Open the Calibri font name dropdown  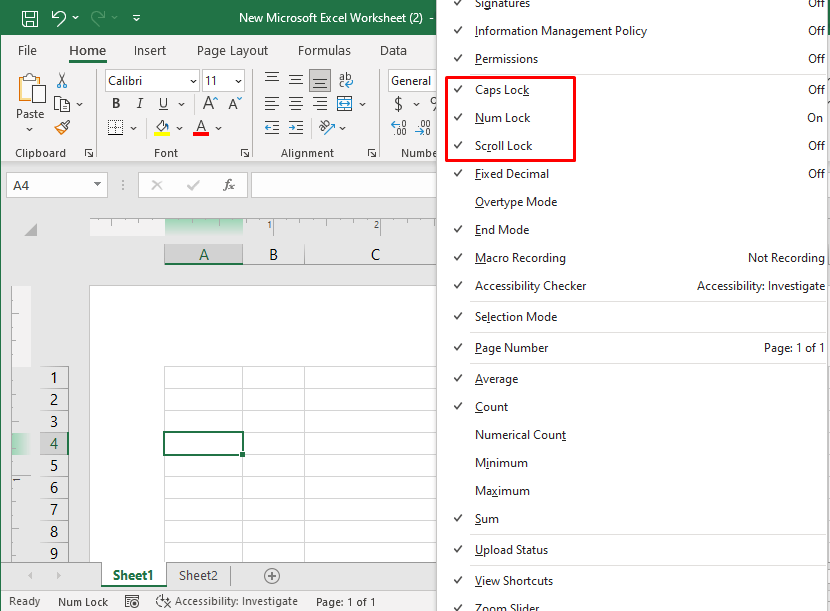click(x=192, y=80)
